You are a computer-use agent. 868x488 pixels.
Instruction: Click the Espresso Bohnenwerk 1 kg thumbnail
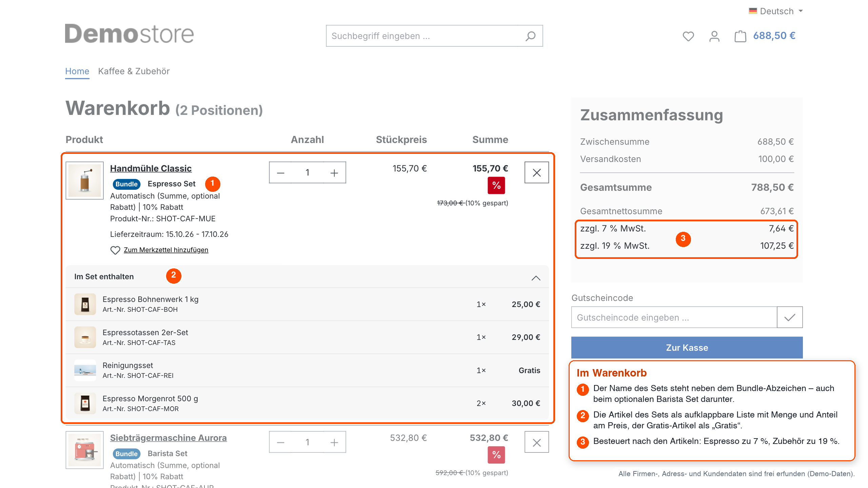(x=85, y=304)
